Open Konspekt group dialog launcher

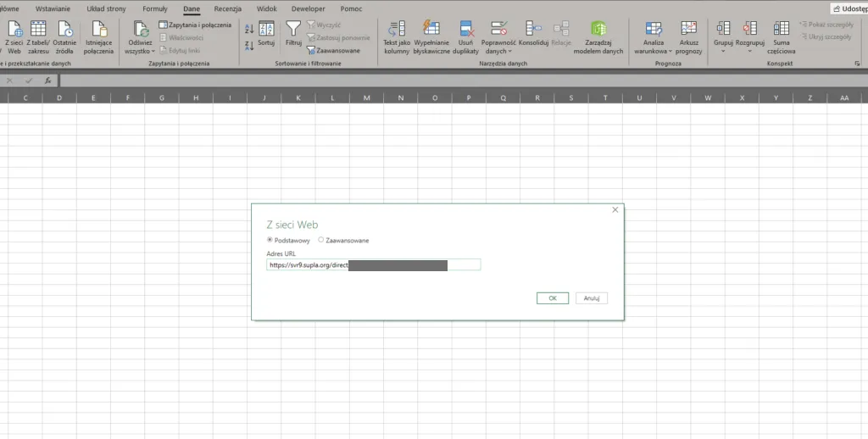pyautogui.click(x=858, y=64)
